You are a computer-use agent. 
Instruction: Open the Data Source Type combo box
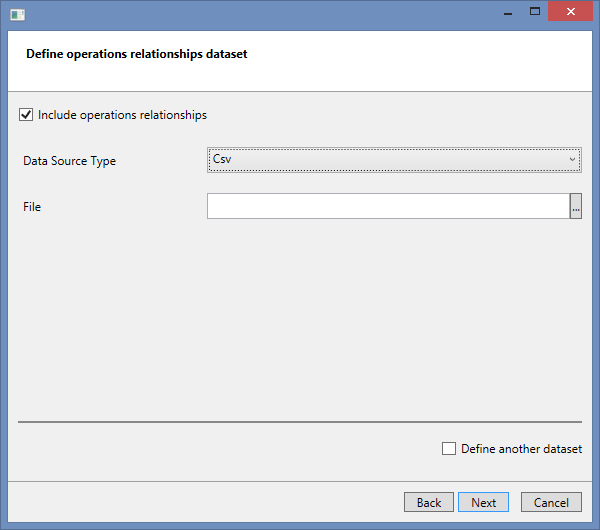pyautogui.click(x=393, y=159)
